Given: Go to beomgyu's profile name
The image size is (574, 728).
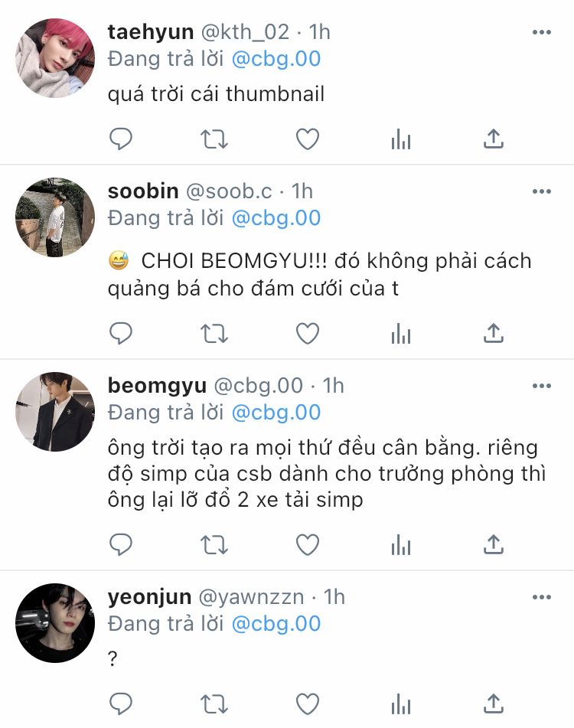Looking at the screenshot, I should [157, 387].
